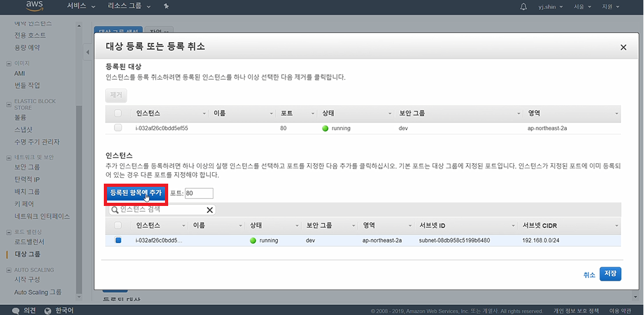Click the feedback speech bubble icon
Screen dimensions: 644x315
(x=16, y=311)
